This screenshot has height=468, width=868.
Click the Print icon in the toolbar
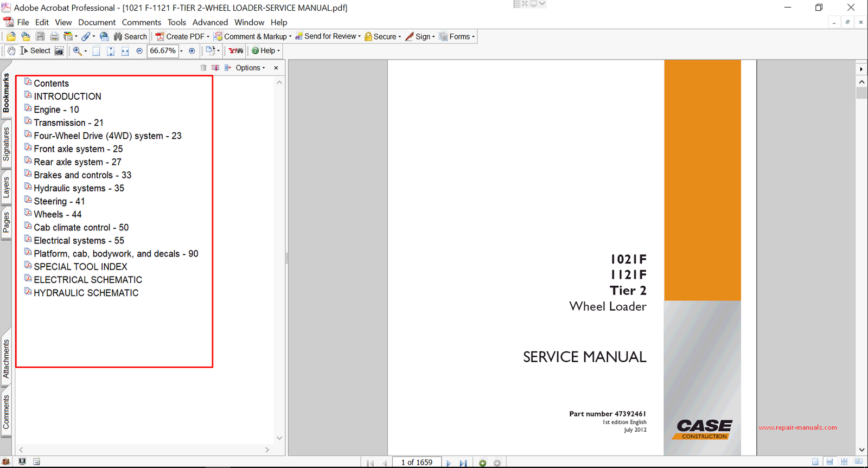tap(54, 36)
